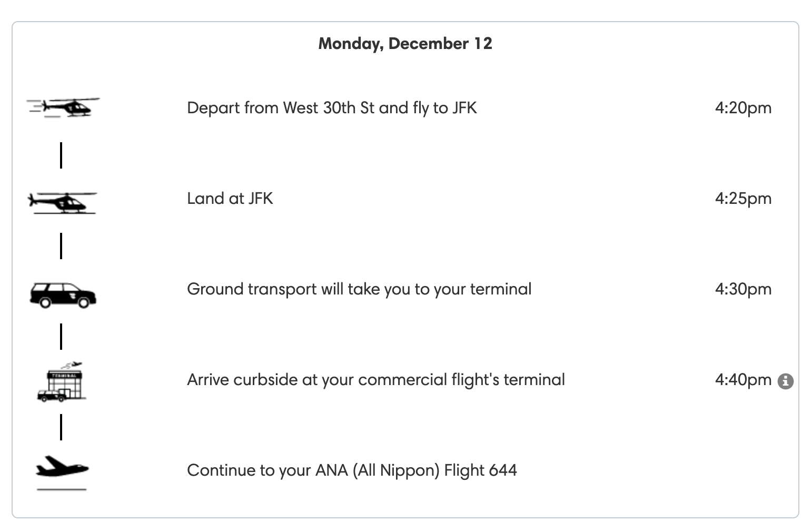Click the airplane takeoff icon
The image size is (812, 531).
click(x=62, y=473)
